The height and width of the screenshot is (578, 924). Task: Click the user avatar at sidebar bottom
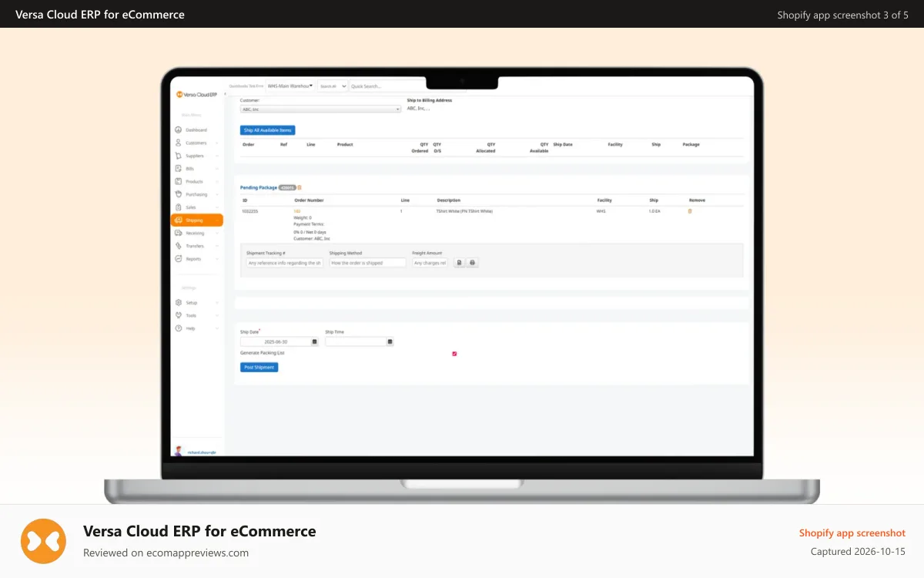click(179, 452)
